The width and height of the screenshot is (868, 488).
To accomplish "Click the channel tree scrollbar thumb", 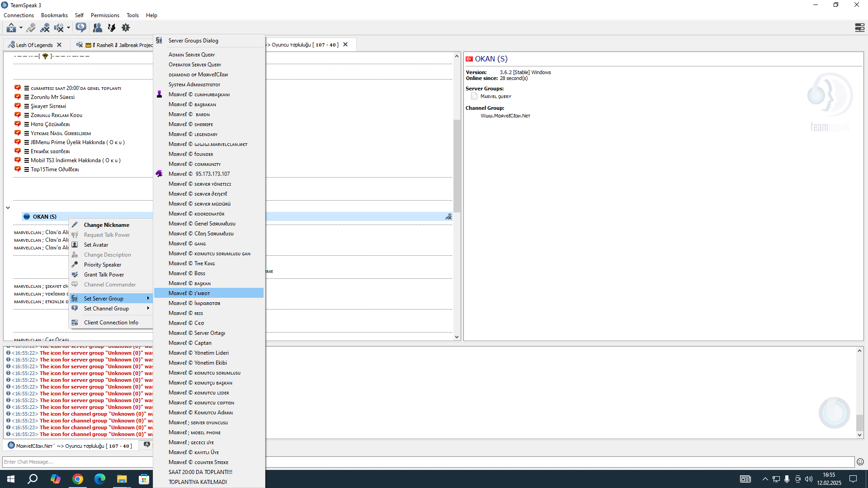I will pos(457,165).
